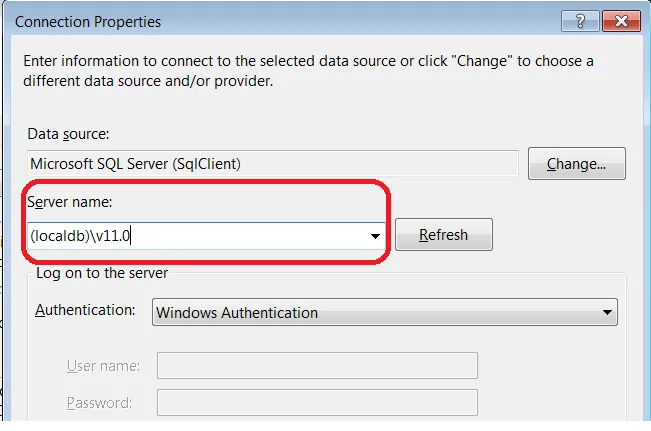The height and width of the screenshot is (431, 651).
Task: Click the Data source label
Action: (x=69, y=133)
